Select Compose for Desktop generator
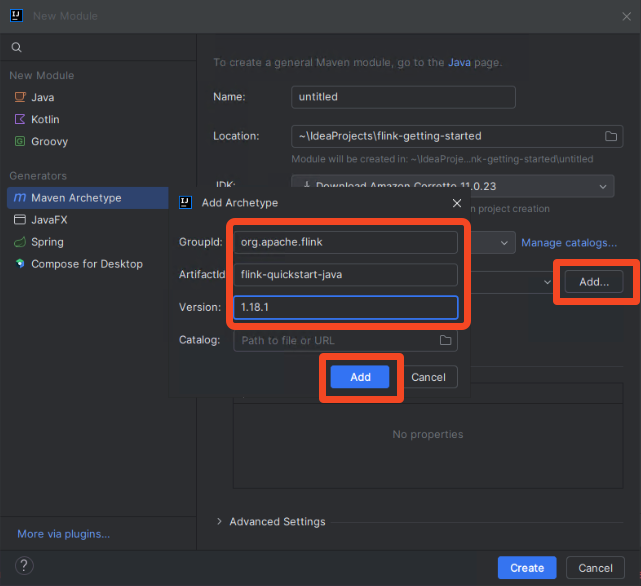 (78, 264)
